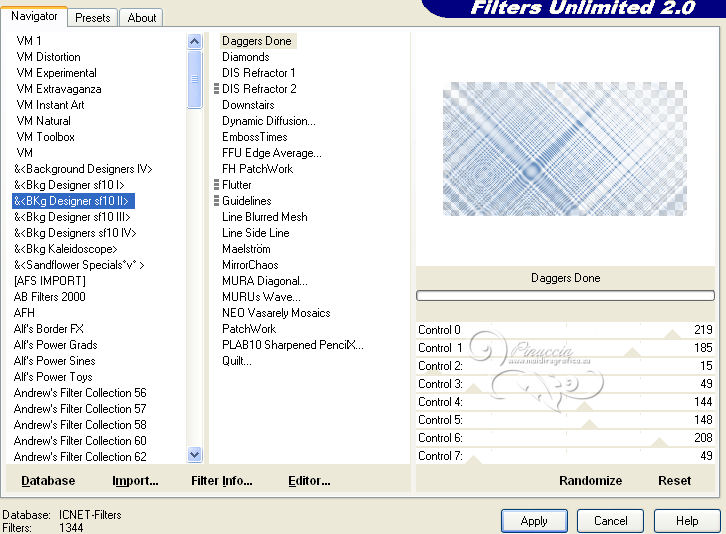The height and width of the screenshot is (534, 726).
Task: Choose the Guidelines filter
Action: click(x=247, y=201)
